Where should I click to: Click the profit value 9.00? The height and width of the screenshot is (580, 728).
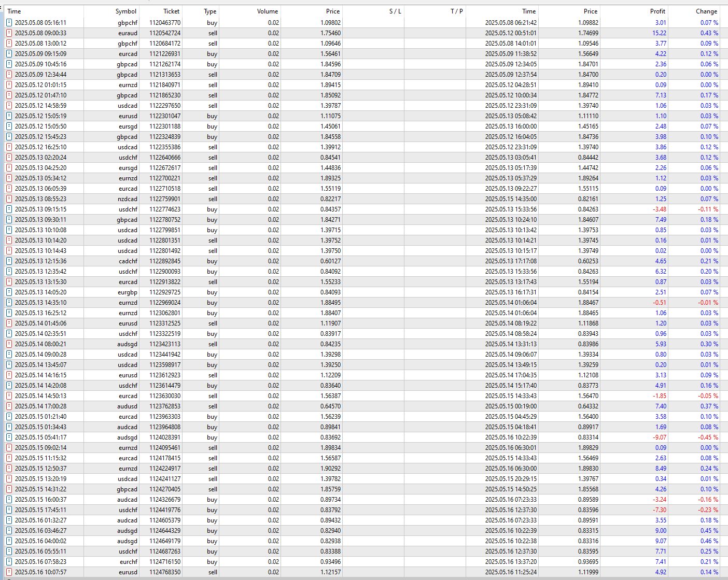tap(661, 531)
